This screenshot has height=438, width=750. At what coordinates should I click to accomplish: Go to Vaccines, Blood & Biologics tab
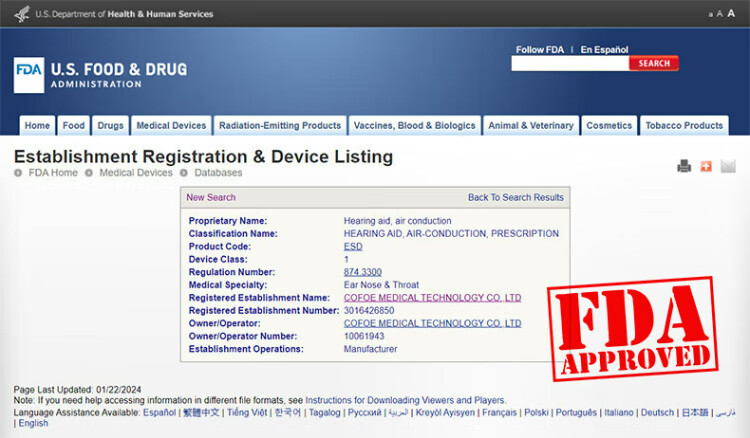tap(414, 126)
